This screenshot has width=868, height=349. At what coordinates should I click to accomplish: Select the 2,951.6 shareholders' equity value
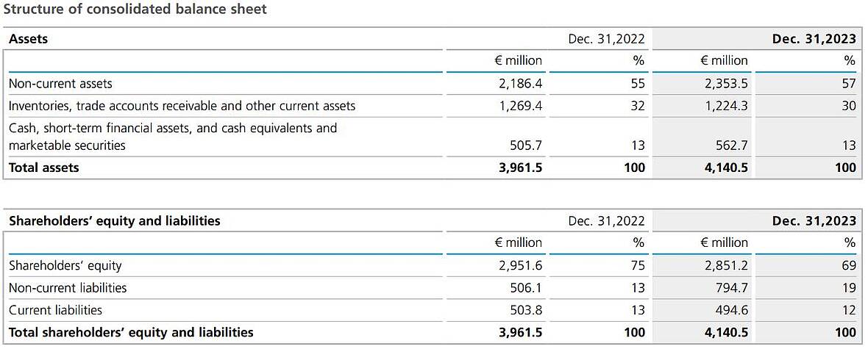coord(520,265)
